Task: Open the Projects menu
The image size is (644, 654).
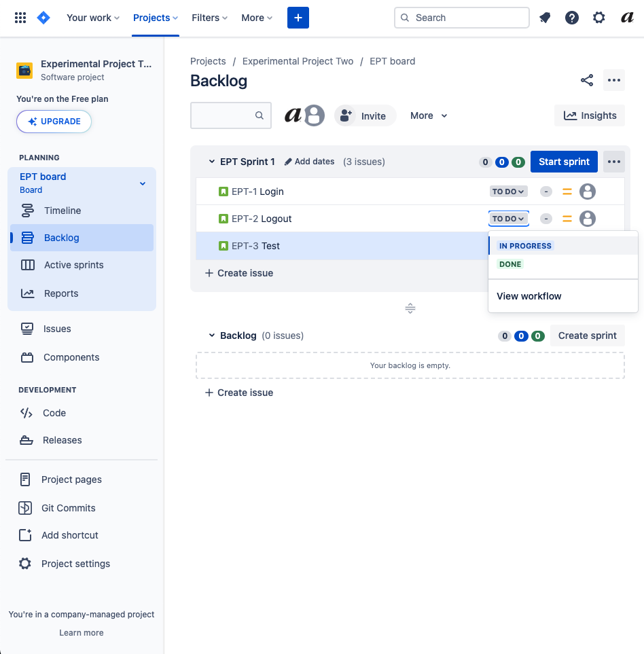Action: point(155,17)
